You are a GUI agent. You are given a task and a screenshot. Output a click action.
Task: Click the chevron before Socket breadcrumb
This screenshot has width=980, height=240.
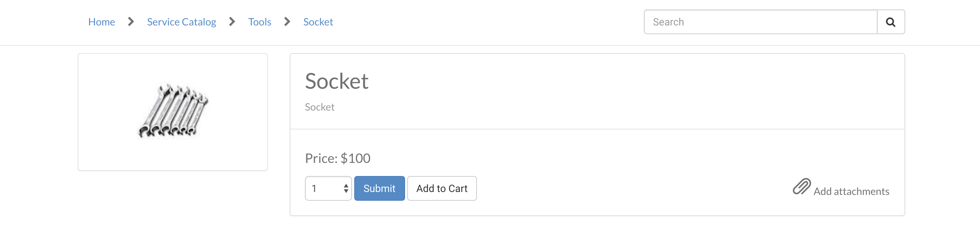[287, 22]
